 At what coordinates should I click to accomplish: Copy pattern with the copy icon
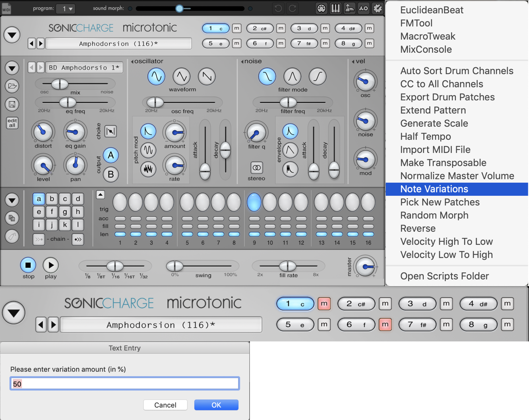point(12,218)
